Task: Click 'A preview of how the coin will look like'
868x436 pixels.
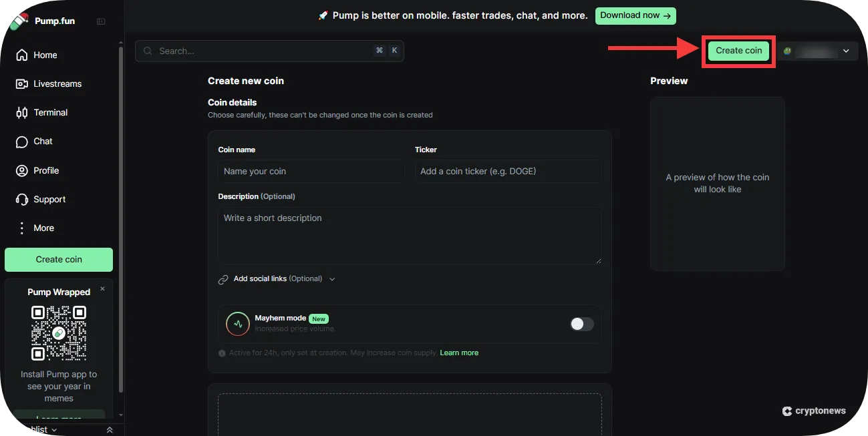Action: point(718,183)
